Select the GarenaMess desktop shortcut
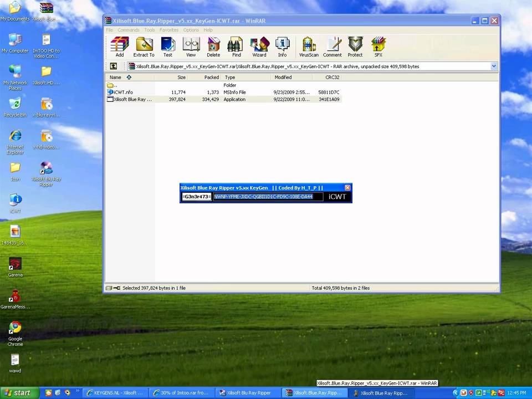The height and width of the screenshot is (399, 532). click(16, 299)
